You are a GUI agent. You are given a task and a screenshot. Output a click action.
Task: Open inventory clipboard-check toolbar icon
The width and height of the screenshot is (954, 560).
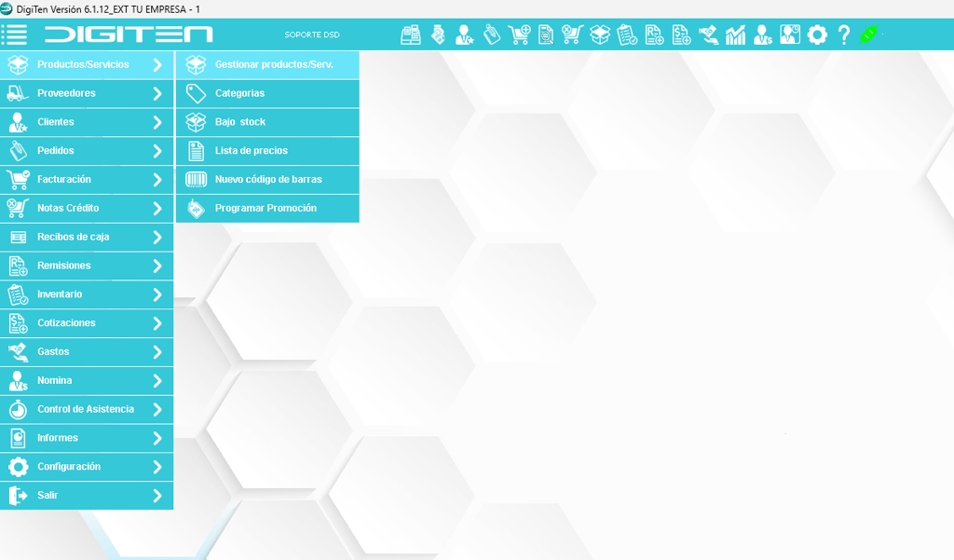[x=627, y=34]
